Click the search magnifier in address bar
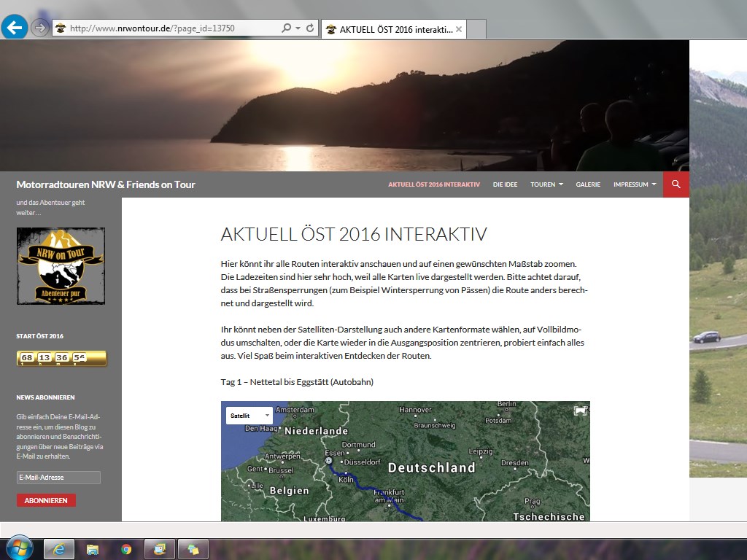This screenshot has width=747, height=560. tap(287, 28)
